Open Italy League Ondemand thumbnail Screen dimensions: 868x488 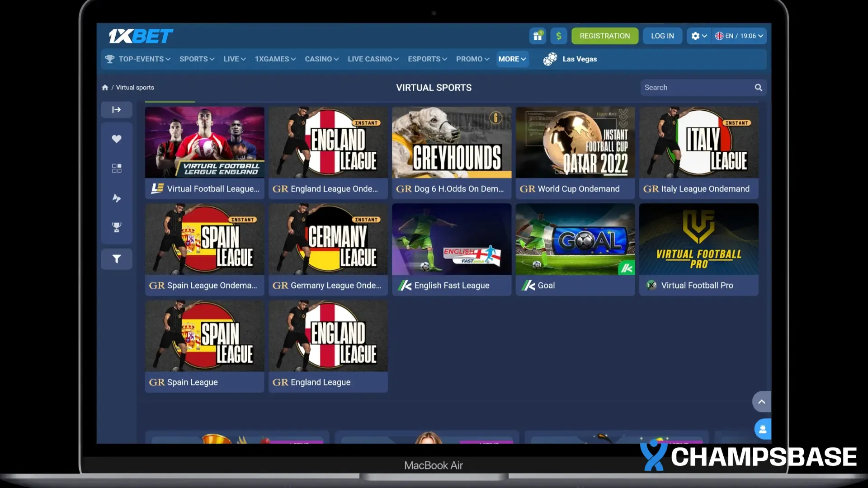[699, 142]
